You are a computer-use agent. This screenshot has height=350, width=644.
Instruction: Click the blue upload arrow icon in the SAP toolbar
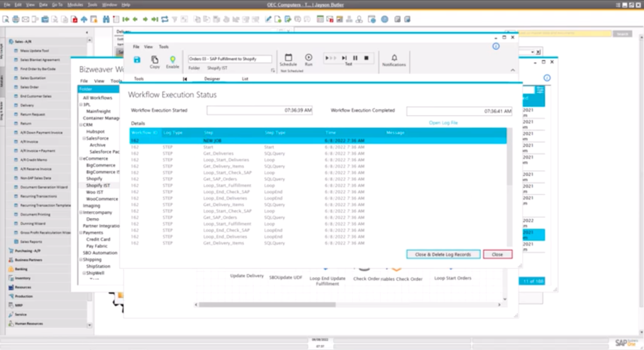coord(84,19)
